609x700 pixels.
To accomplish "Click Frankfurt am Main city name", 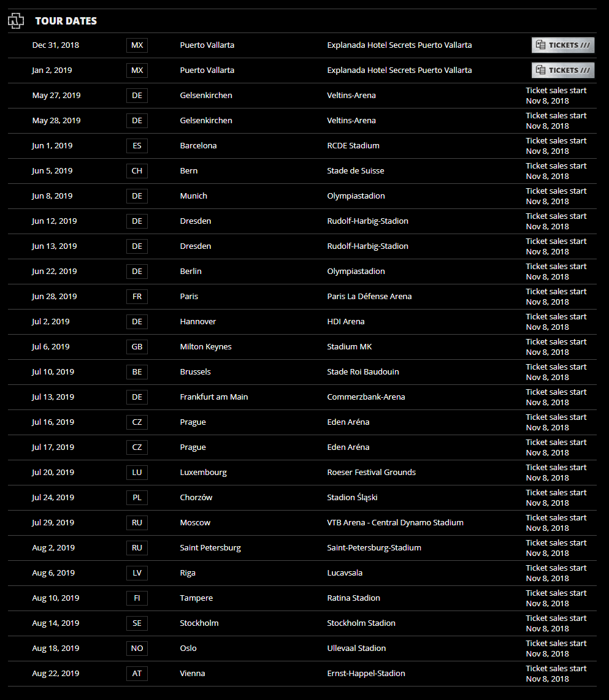I will click(214, 397).
